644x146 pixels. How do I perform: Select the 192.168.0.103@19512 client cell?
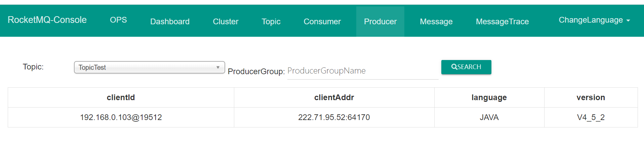pyautogui.click(x=121, y=117)
